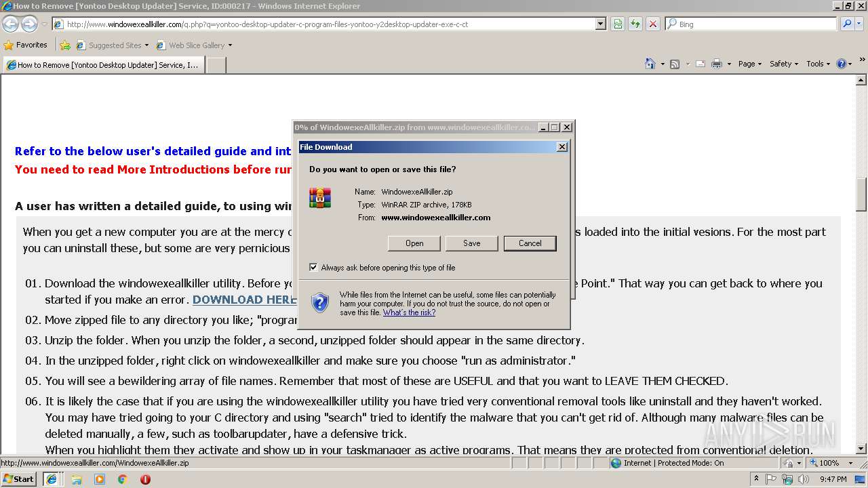The width and height of the screenshot is (868, 488).
Task: Open the Tools menu
Action: pyautogui.click(x=818, y=64)
